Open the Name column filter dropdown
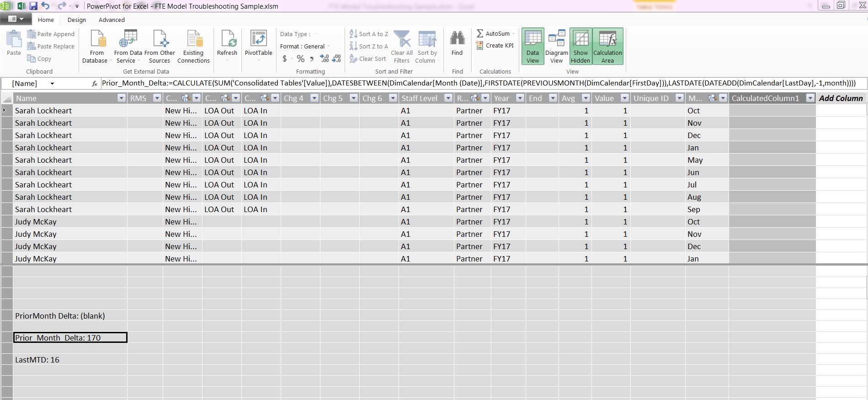 [121, 98]
